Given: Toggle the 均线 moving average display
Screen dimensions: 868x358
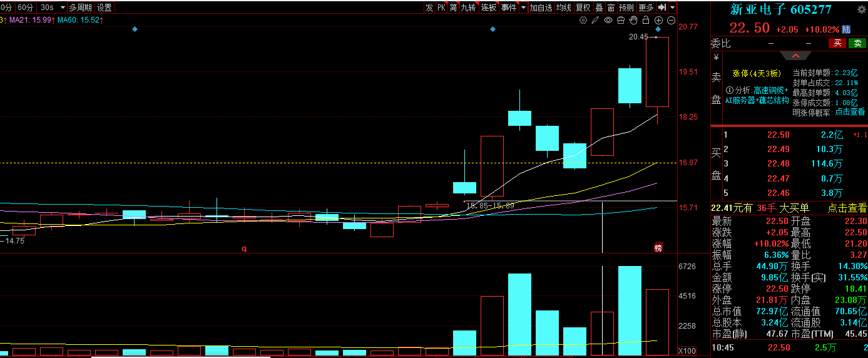Looking at the screenshot, I should click(564, 8).
